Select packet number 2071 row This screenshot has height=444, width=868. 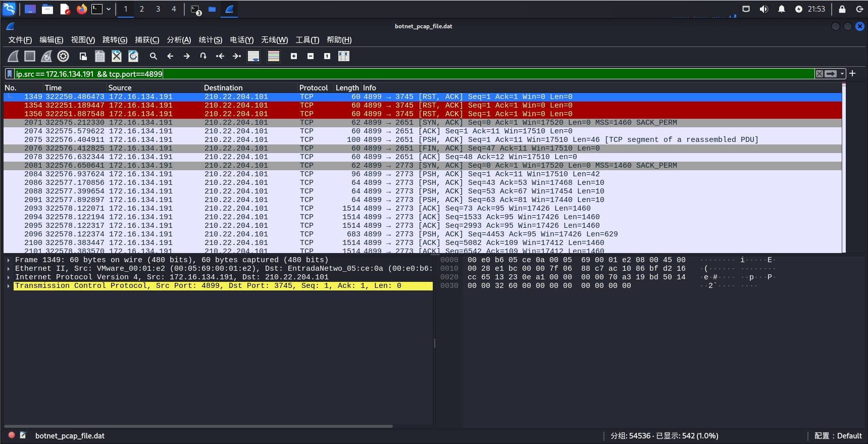click(x=423, y=123)
